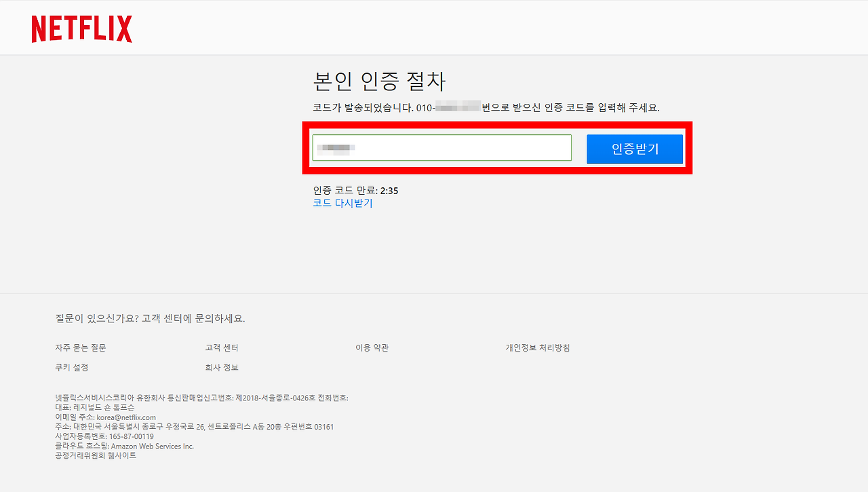Screen dimensions: 868x492
Task: Open the 쿠키 설정 cookie settings
Action: [71, 367]
